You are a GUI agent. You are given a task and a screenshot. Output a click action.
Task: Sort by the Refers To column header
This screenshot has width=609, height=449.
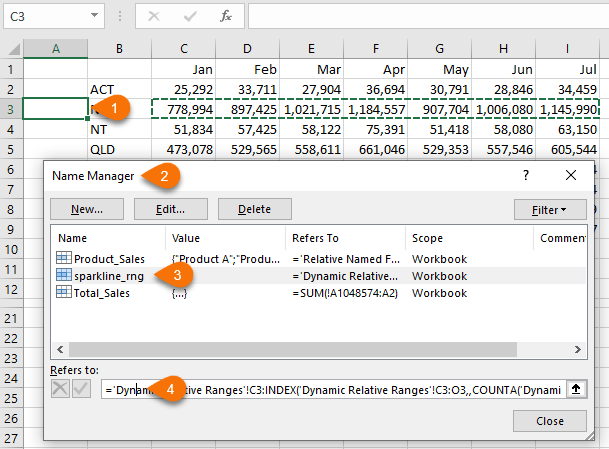tap(346, 238)
